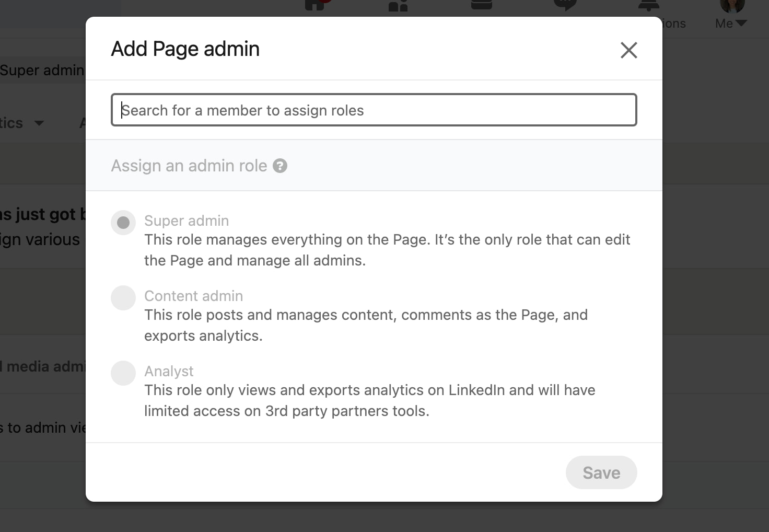Image resolution: width=769 pixels, height=532 pixels.
Task: Click the Save button
Action: (601, 472)
